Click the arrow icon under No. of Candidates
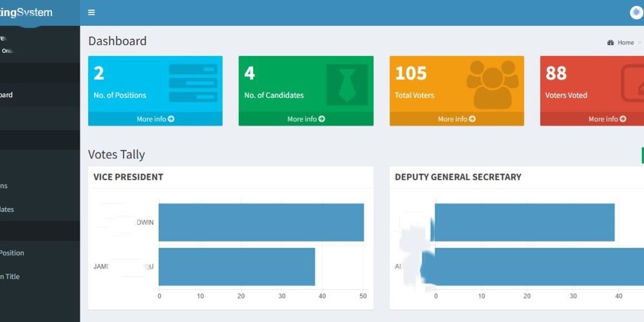Image resolution: width=644 pixels, height=322 pixels. pos(322,119)
